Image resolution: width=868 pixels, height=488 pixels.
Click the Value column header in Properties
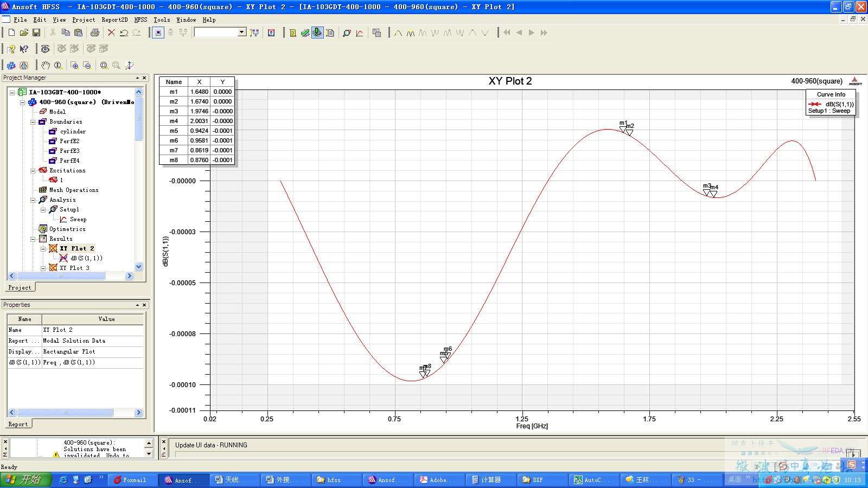106,319
